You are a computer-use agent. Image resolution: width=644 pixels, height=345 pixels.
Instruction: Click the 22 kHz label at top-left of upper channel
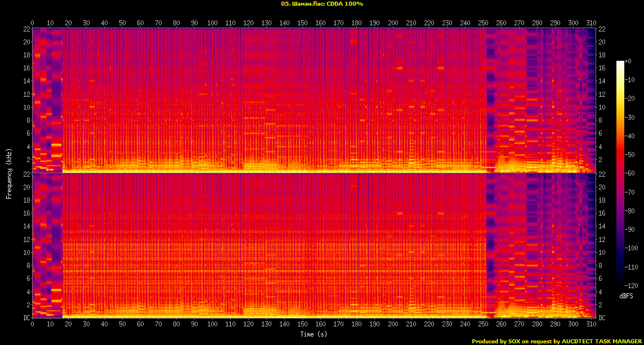pos(26,29)
